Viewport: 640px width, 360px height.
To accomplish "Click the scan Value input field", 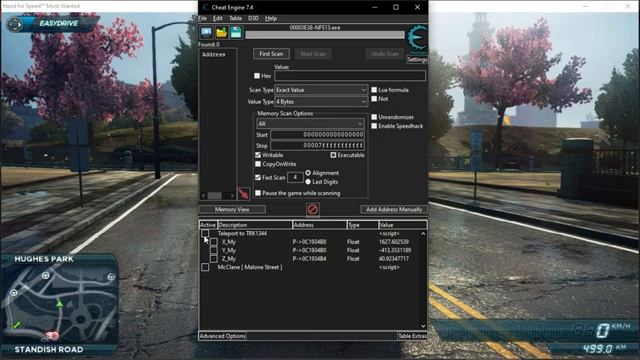I will tap(350, 76).
